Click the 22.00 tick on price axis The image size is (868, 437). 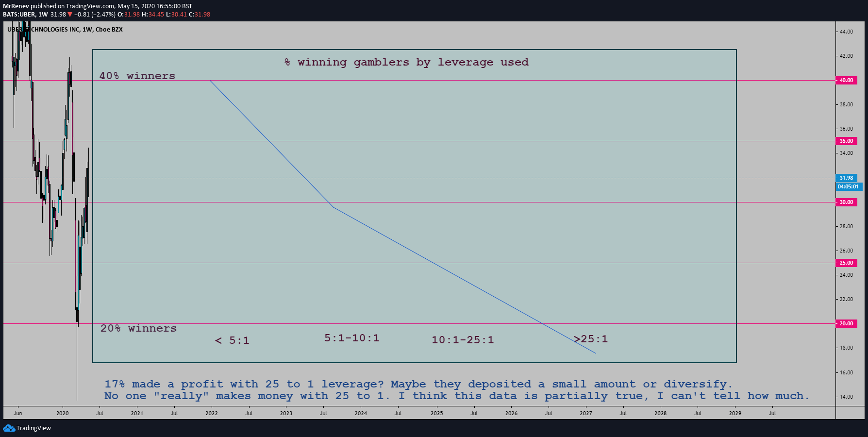click(846, 299)
